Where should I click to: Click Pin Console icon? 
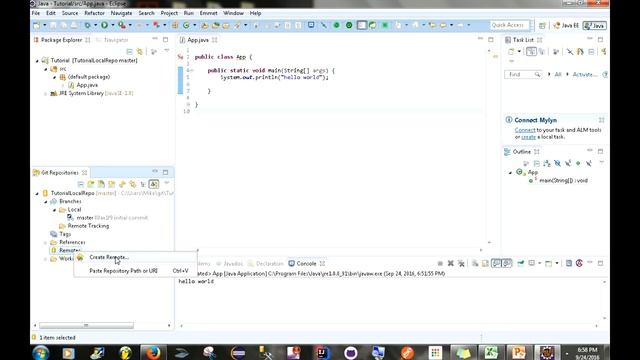pos(521,264)
